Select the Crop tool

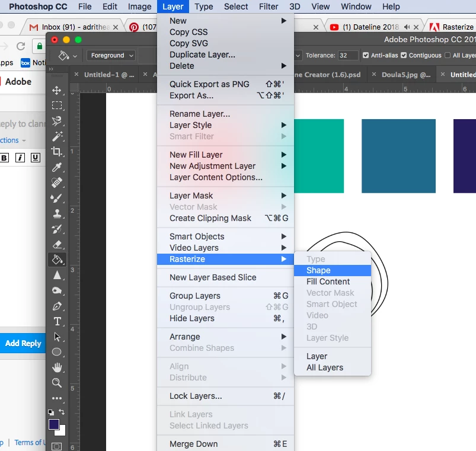(57, 152)
